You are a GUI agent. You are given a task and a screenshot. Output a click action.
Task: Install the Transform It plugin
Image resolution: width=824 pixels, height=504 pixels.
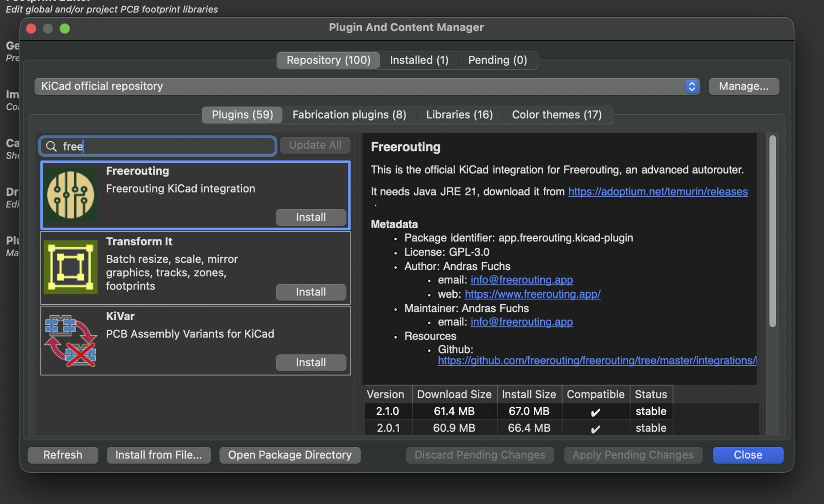[x=311, y=292]
